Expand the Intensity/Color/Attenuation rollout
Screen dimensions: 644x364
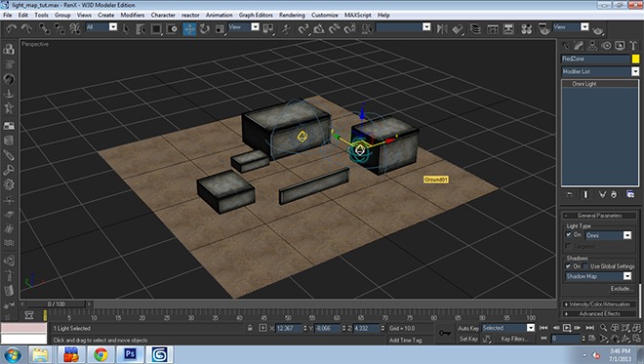click(600, 304)
